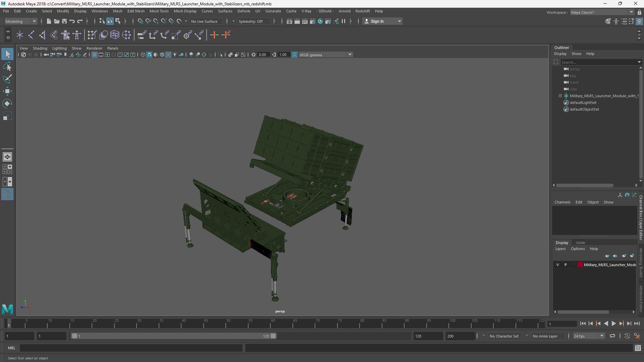
Task: Click the No Live Surface field
Action: [x=206, y=21]
